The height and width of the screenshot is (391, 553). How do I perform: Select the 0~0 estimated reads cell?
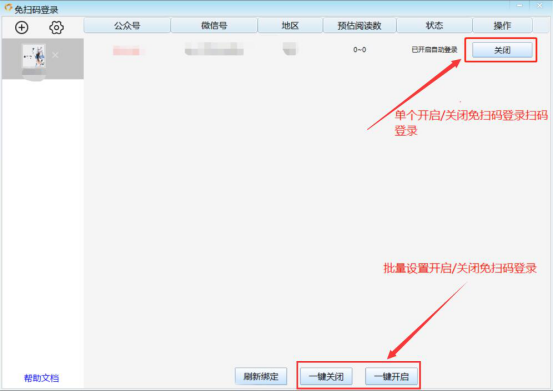[359, 50]
